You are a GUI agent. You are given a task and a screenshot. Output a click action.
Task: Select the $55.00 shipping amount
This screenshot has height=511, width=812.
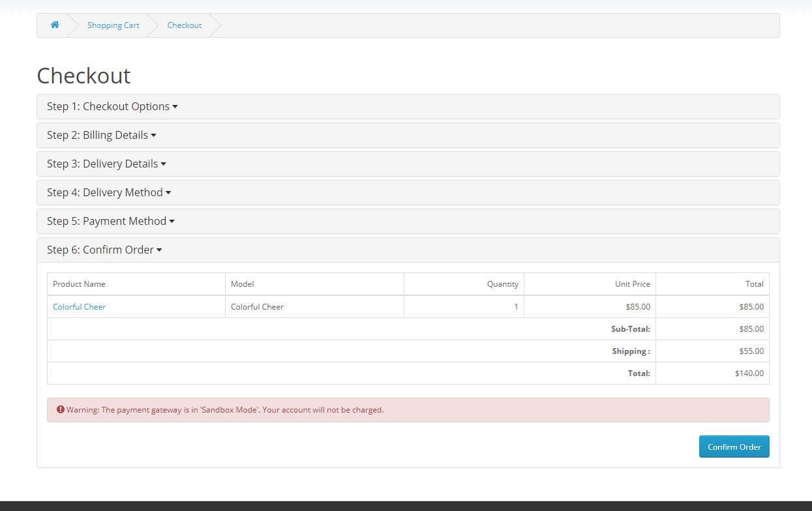click(x=751, y=351)
